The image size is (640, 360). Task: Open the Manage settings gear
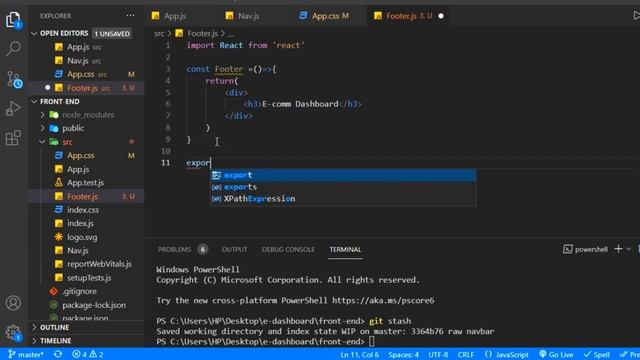[13, 333]
